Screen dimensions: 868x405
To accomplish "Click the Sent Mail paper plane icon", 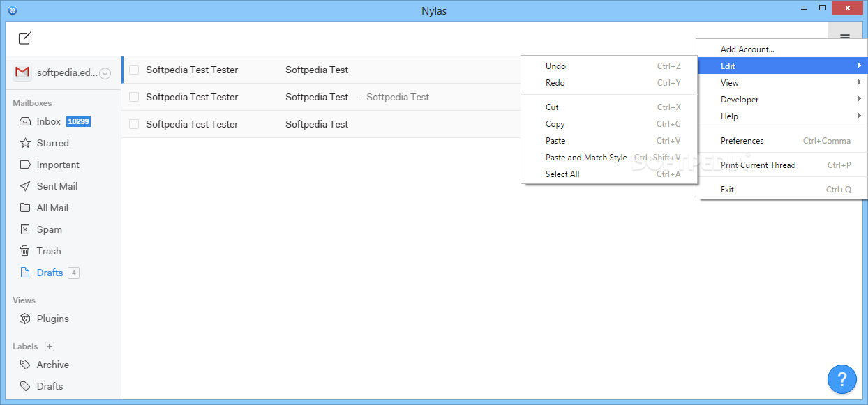I will pos(25,186).
